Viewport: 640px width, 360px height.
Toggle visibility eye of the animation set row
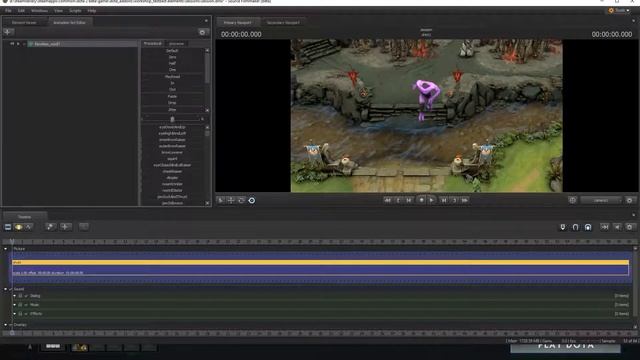pyautogui.click(x=12, y=44)
